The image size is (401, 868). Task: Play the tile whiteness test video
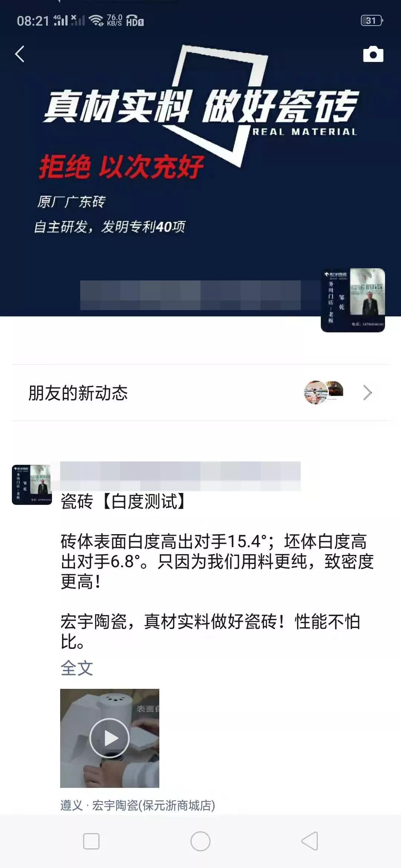(110, 738)
